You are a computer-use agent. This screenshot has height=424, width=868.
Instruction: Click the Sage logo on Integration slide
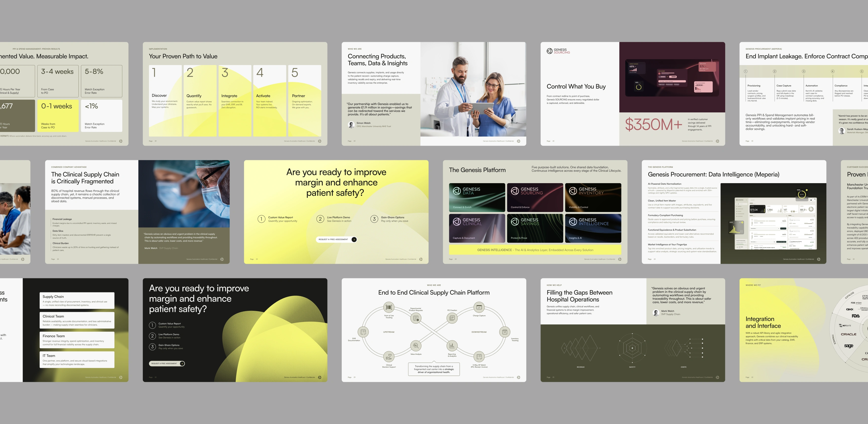pyautogui.click(x=849, y=346)
